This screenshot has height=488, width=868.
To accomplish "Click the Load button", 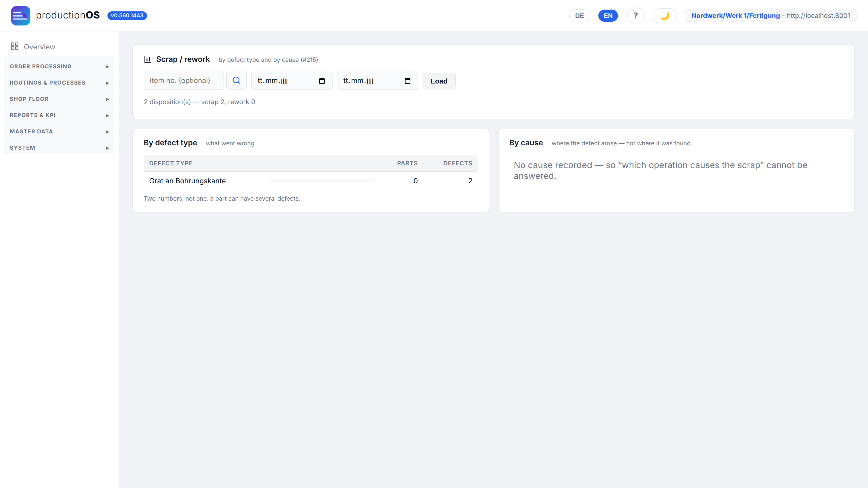I will 439,81.
